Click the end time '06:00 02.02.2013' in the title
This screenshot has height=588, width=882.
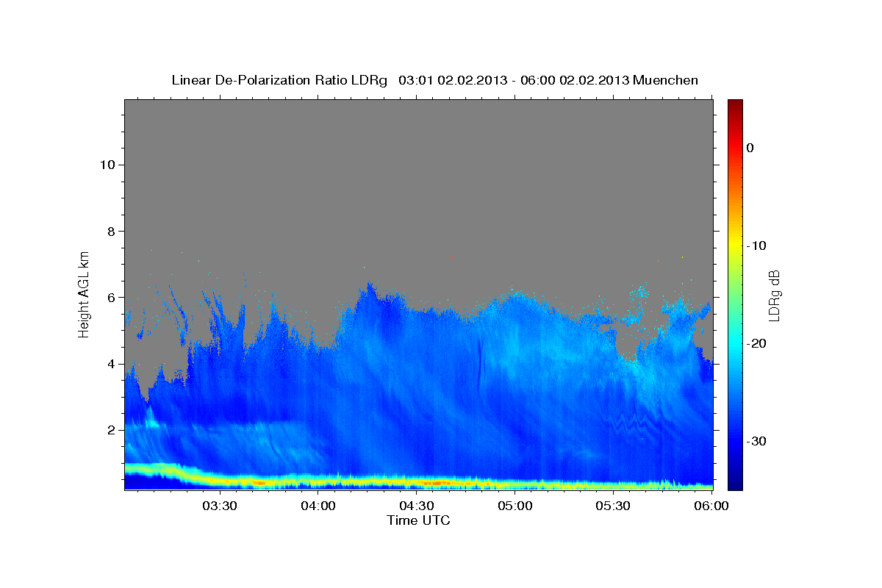point(576,80)
